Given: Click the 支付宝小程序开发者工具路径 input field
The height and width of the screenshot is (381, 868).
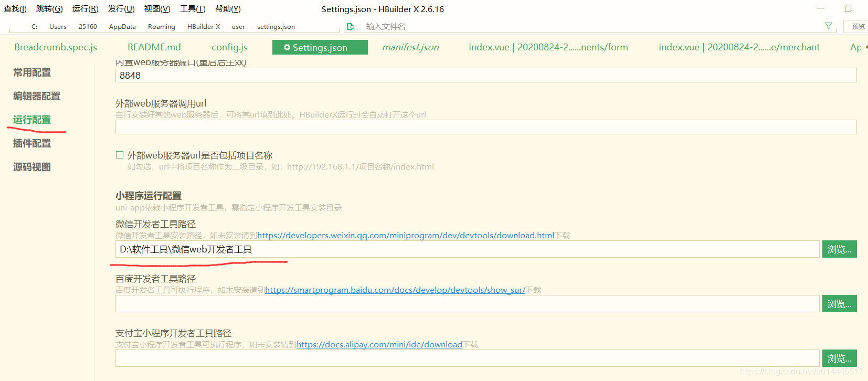Looking at the screenshot, I should (467, 358).
